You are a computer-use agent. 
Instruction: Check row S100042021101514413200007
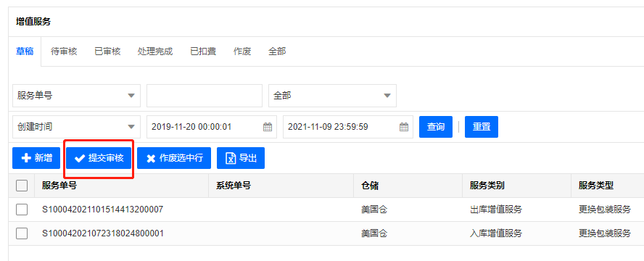(x=22, y=210)
